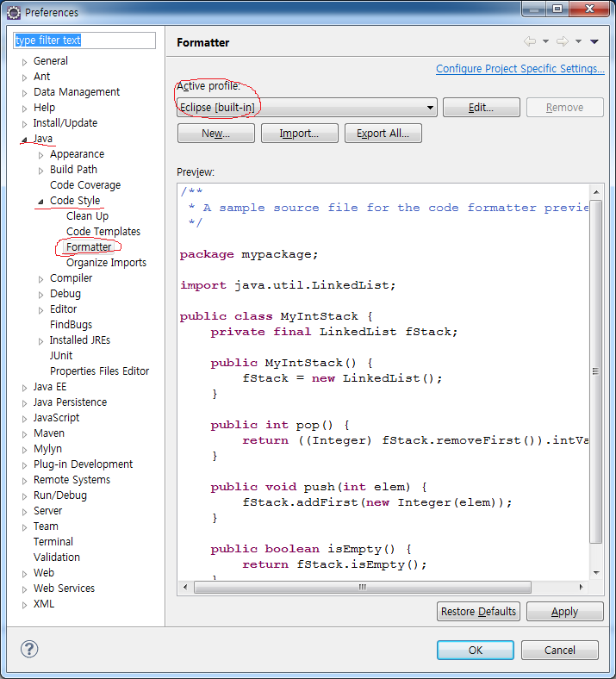
Task: Select Remote Systems tree item
Action: pos(72,480)
